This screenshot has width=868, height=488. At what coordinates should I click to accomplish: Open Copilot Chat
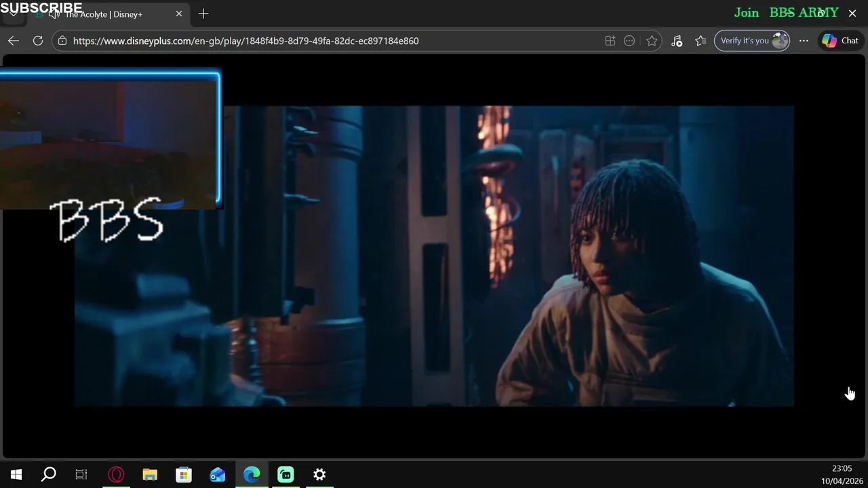[840, 41]
